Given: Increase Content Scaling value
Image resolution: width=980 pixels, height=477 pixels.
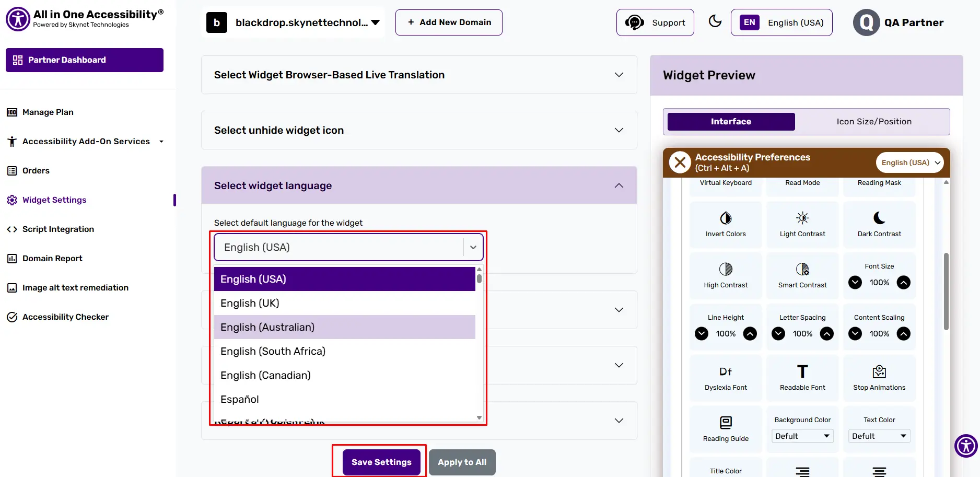Looking at the screenshot, I should tap(904, 334).
